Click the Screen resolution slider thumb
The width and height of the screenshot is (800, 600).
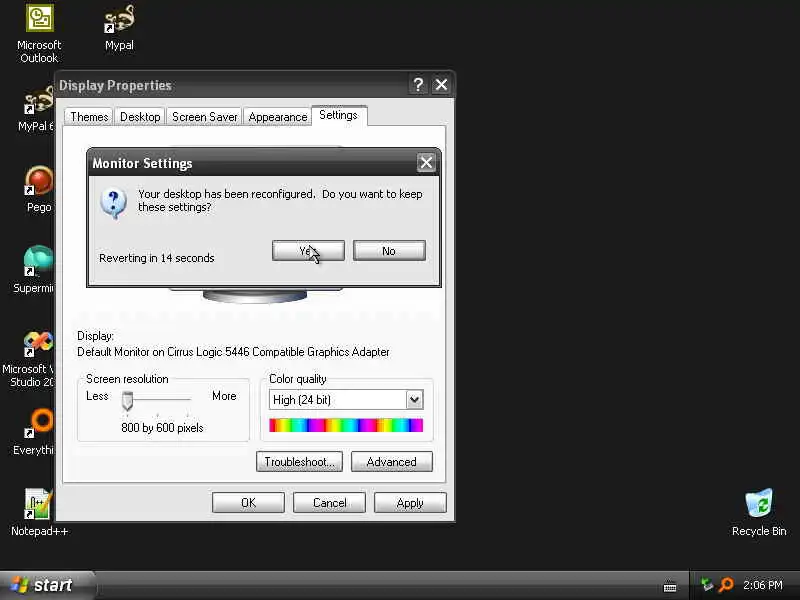tap(128, 401)
